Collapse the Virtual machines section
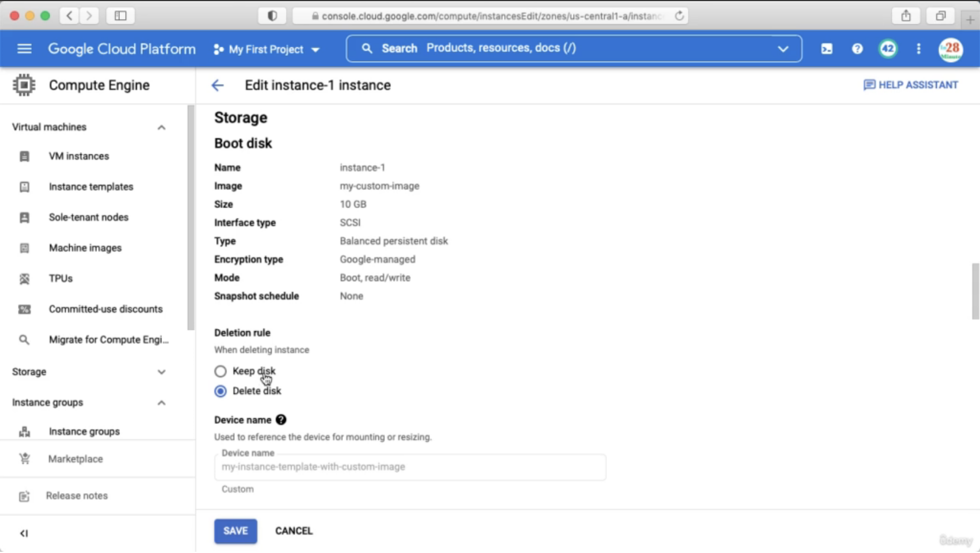The image size is (980, 553). point(161,127)
